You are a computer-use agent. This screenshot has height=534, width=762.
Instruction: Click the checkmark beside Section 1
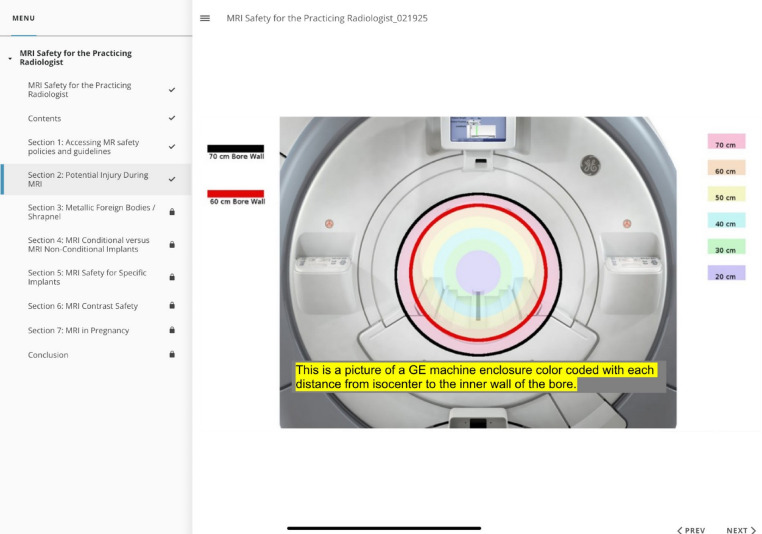point(172,147)
